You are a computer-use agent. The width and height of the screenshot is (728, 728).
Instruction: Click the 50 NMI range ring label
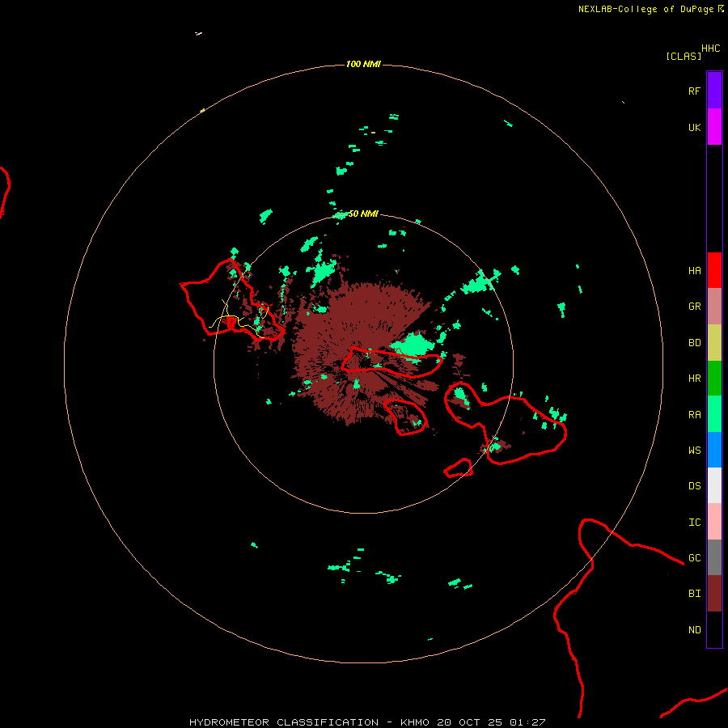coord(363,214)
